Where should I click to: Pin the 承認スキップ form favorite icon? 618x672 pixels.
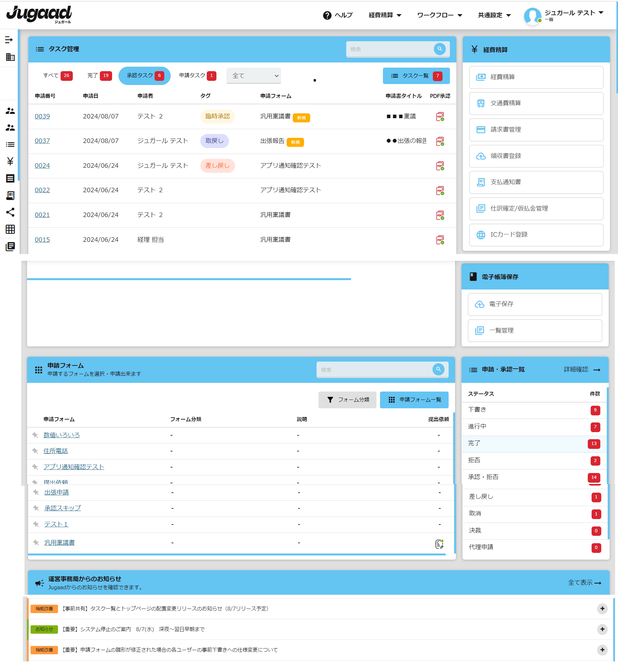pyautogui.click(x=36, y=508)
